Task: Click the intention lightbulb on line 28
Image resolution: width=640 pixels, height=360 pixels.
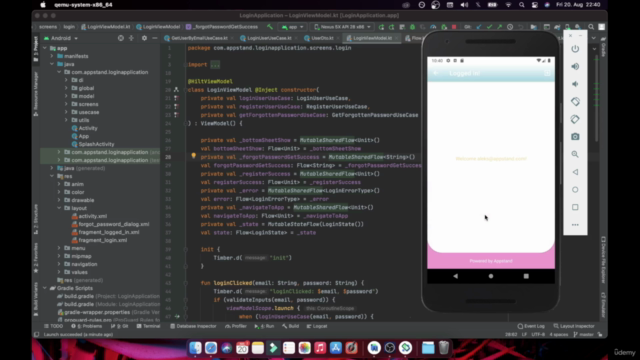Action: coord(193,156)
